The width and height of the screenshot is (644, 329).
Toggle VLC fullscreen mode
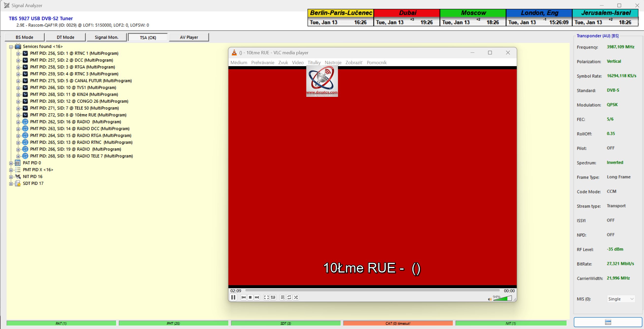(266, 297)
